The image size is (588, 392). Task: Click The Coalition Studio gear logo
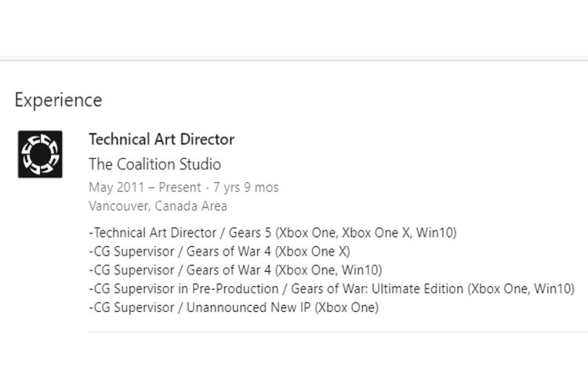[40, 154]
